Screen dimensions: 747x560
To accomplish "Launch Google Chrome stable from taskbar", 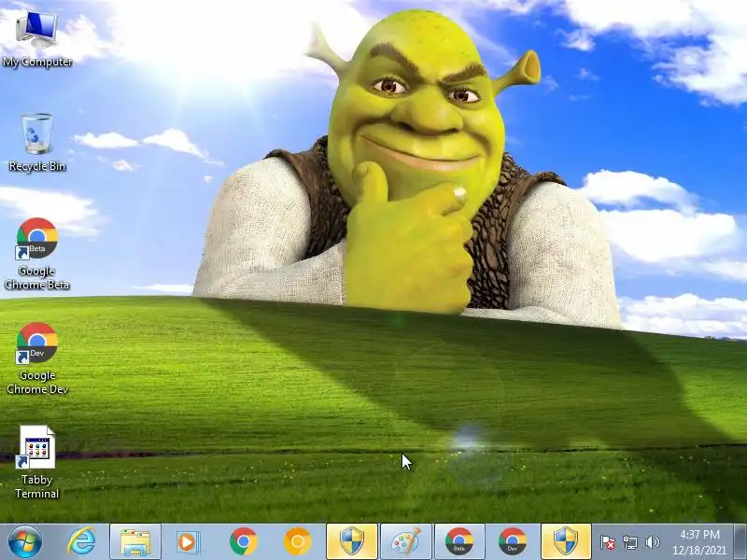I will tap(244, 542).
